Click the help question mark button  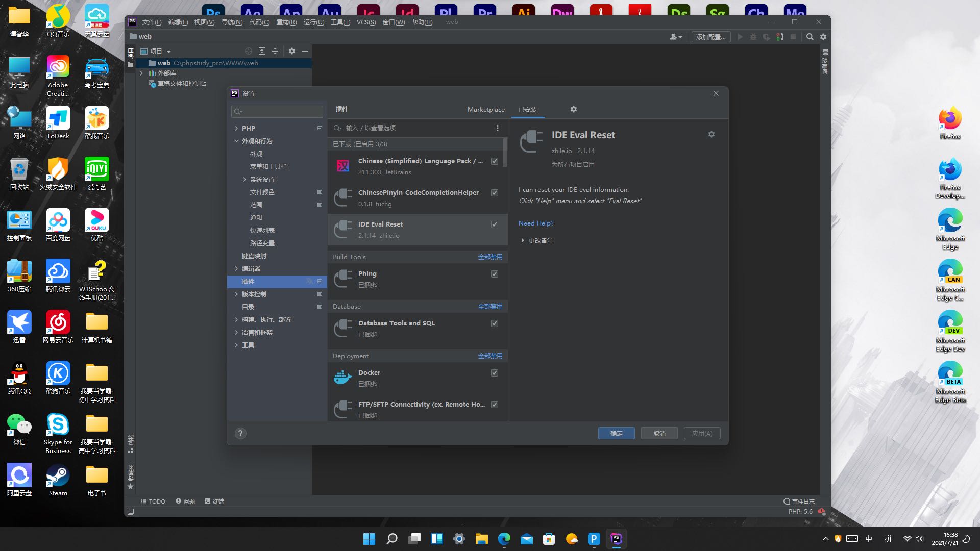pyautogui.click(x=240, y=433)
